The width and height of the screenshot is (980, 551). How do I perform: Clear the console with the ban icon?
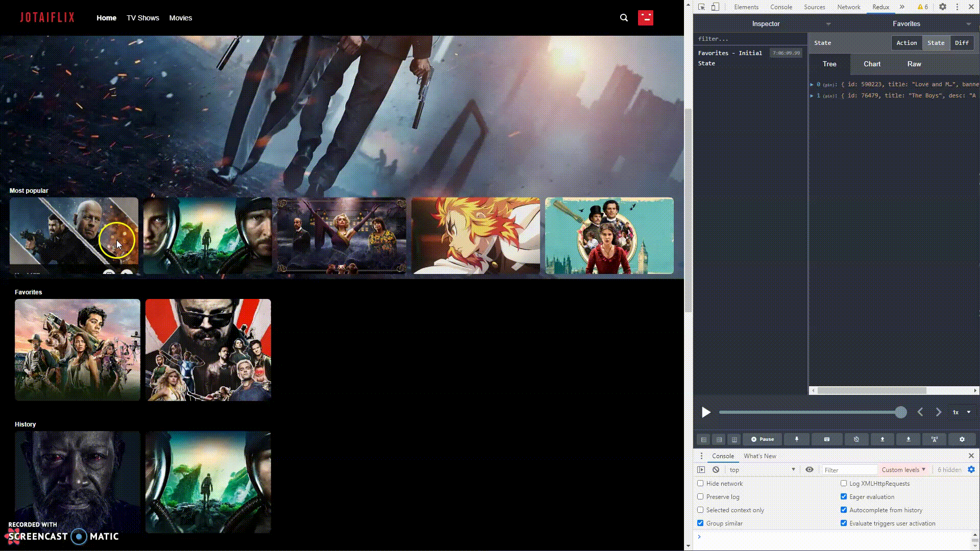(x=716, y=470)
